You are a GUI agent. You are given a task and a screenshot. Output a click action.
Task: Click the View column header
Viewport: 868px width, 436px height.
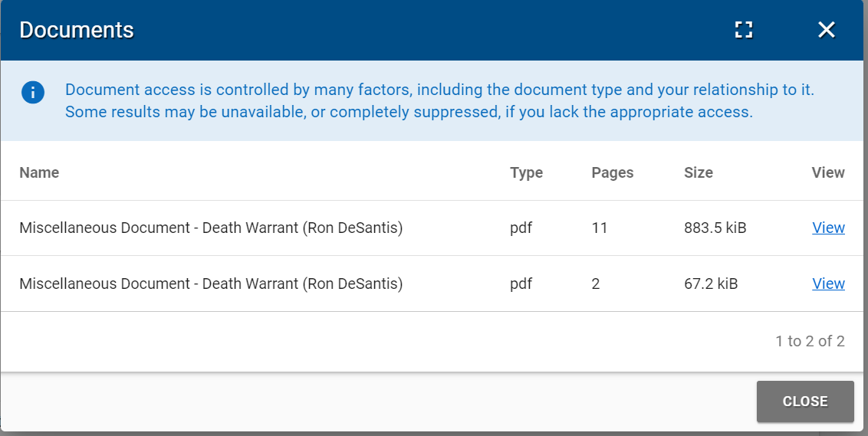(x=828, y=172)
